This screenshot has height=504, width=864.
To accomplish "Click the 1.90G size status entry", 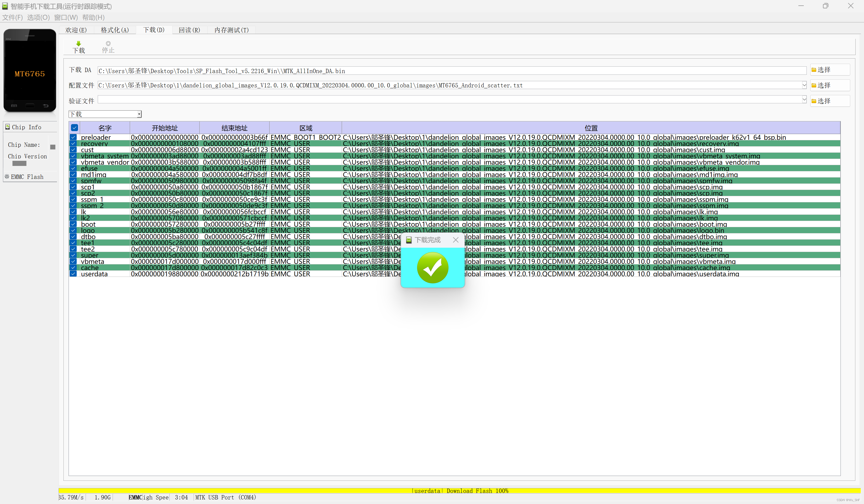I will [103, 497].
